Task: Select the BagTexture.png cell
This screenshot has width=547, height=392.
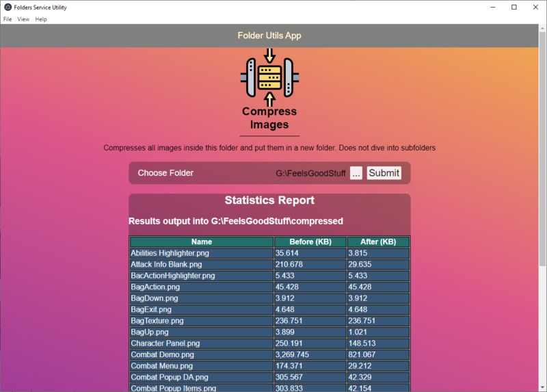Action: tap(201, 321)
